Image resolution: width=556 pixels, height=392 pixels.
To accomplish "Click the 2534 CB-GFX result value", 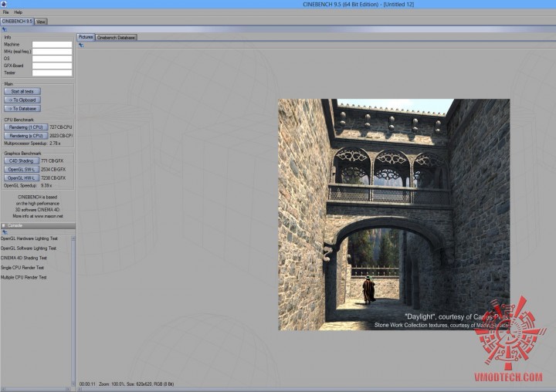I will click(53, 170).
